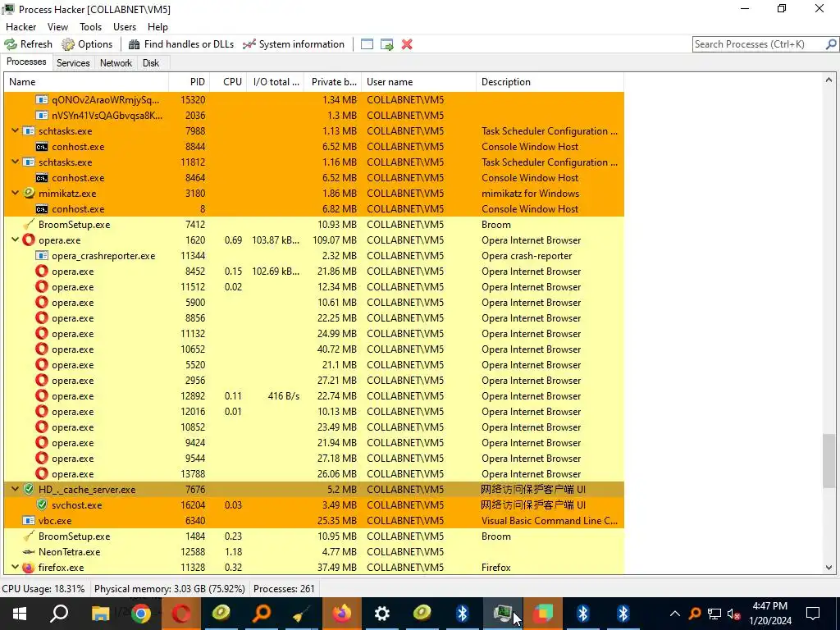Collapse schtasks.exe PID 7988 tree node
This screenshot has height=630, width=840.
pyautogui.click(x=15, y=130)
